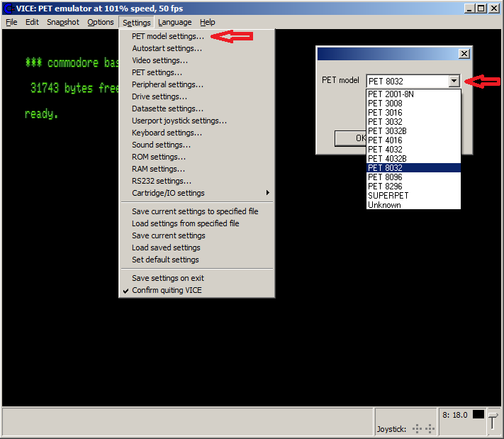This screenshot has width=504, height=439.
Task: Choose Unknown from model list
Action: [413, 204]
